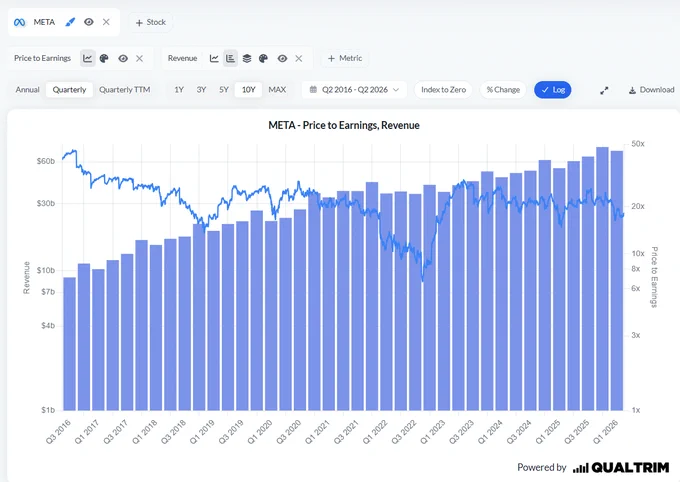
Task: Open the Q2 2016 - Q2 2026 date dropdown
Action: [x=354, y=90]
